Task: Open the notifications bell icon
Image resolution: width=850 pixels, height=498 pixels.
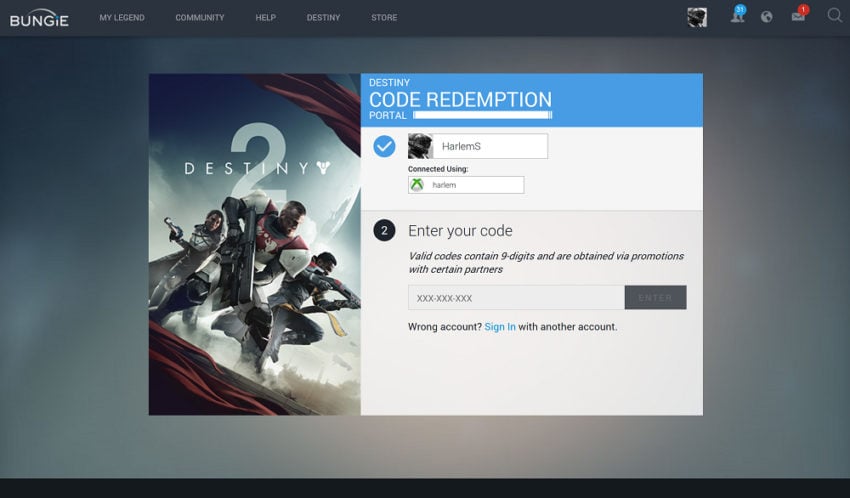Action: 738,16
